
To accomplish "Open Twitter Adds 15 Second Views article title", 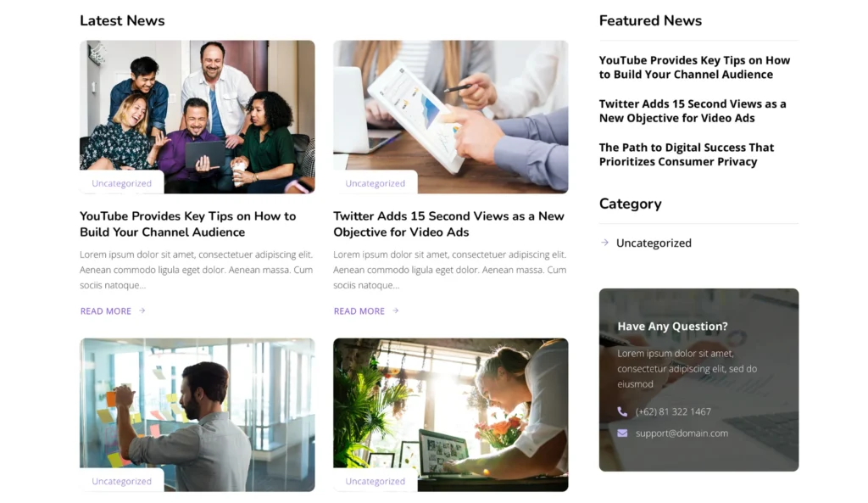I will point(448,224).
